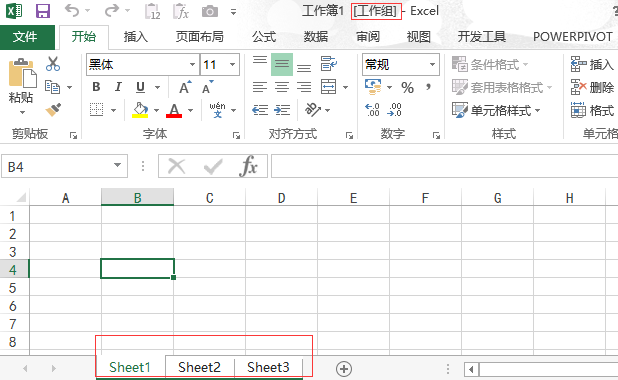Apply percent style
Screen dimensions: 618x380
408,88
